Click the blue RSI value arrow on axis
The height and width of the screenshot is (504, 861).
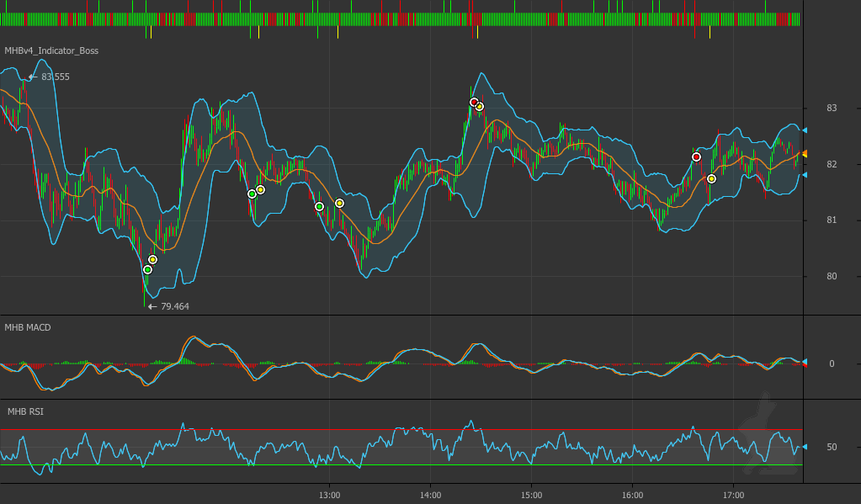pos(805,447)
